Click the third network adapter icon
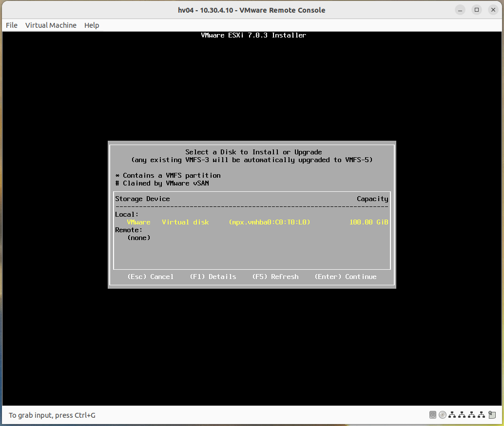This screenshot has height=426, width=504. tap(472, 415)
